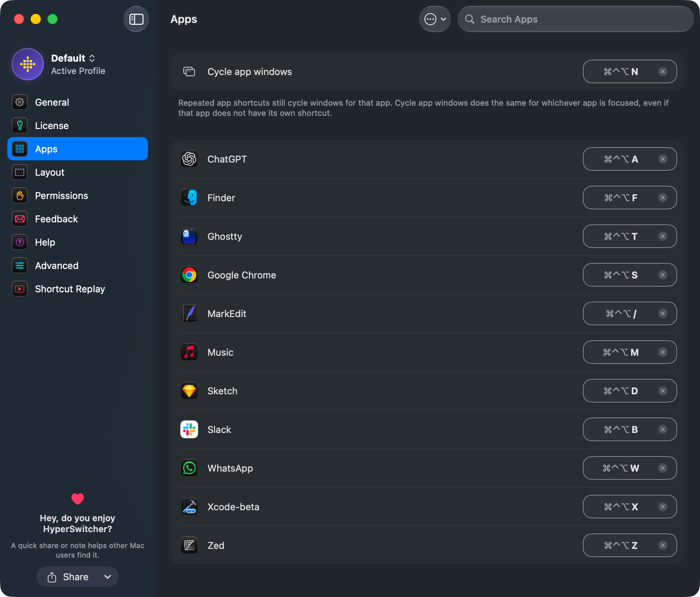Clear the Finder shortcut
Screen dimensions: 700x597
pyautogui.click(x=663, y=198)
